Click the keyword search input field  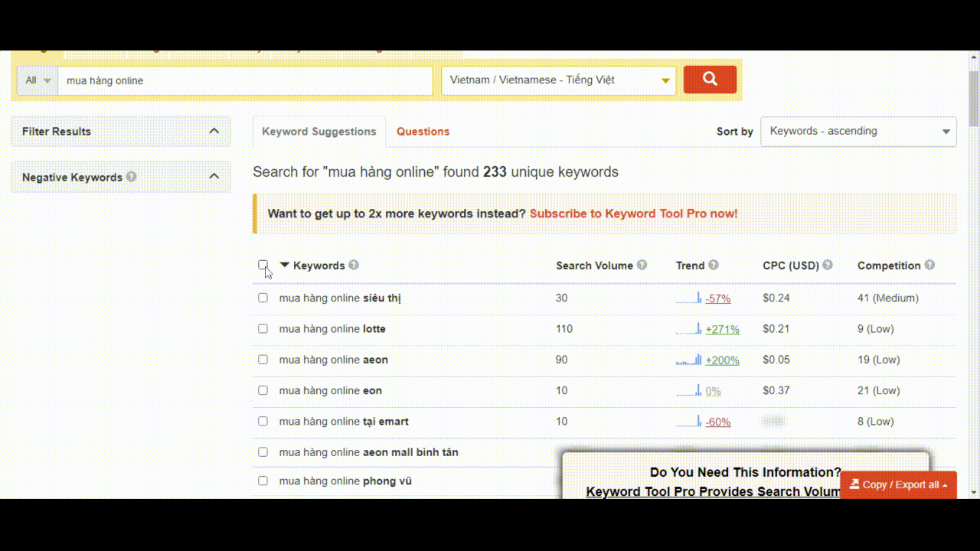(245, 80)
